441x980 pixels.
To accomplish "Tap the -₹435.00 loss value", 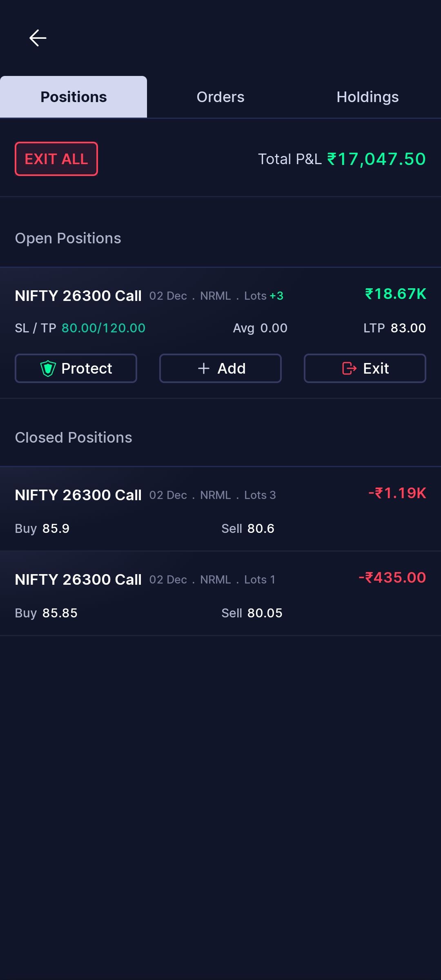I will 392,577.
